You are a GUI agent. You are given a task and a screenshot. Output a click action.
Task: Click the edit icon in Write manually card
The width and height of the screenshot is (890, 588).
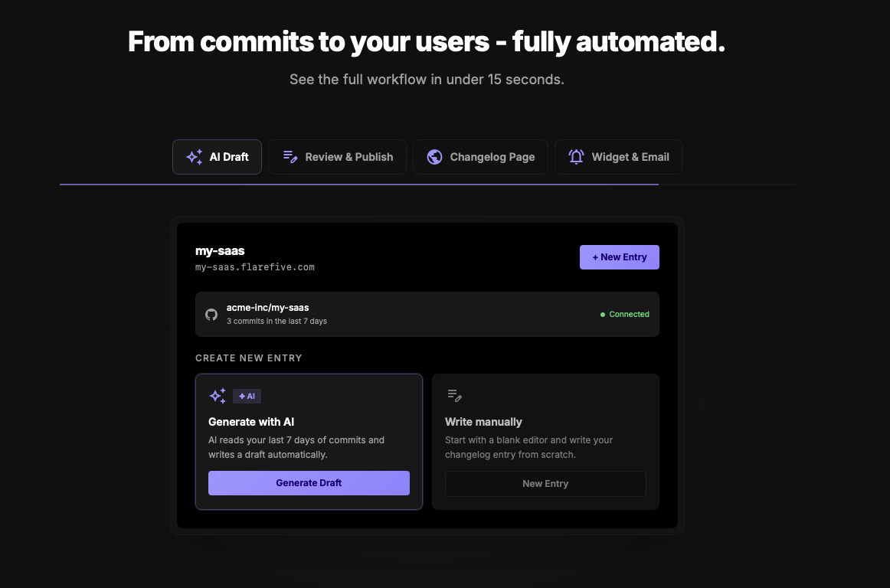tap(454, 396)
